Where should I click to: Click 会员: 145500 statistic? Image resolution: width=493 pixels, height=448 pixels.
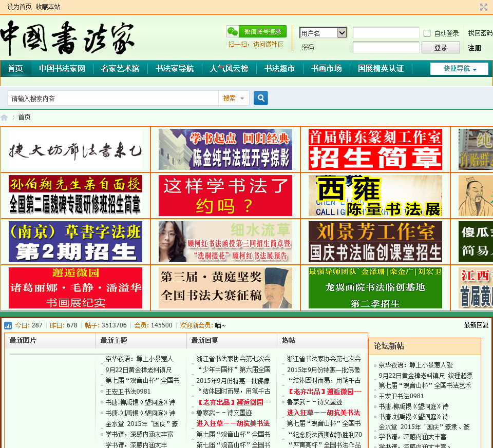(153, 325)
